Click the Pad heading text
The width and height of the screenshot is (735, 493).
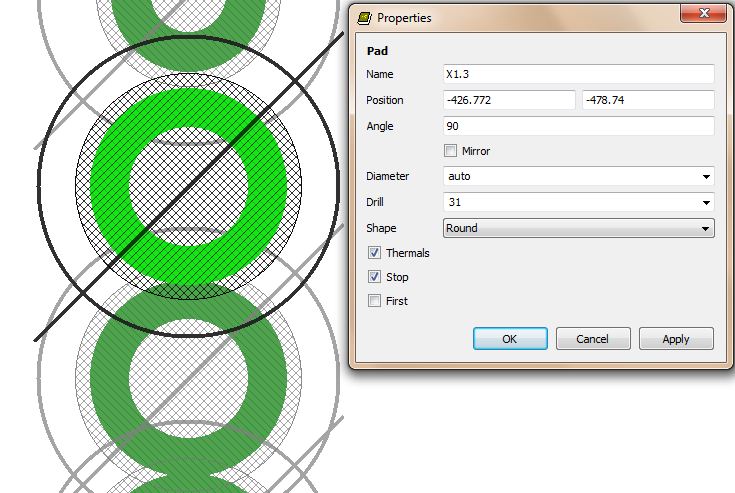pos(377,51)
